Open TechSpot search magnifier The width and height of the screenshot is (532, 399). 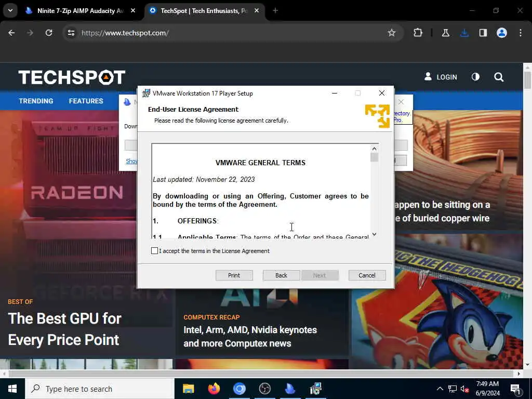coord(499,77)
